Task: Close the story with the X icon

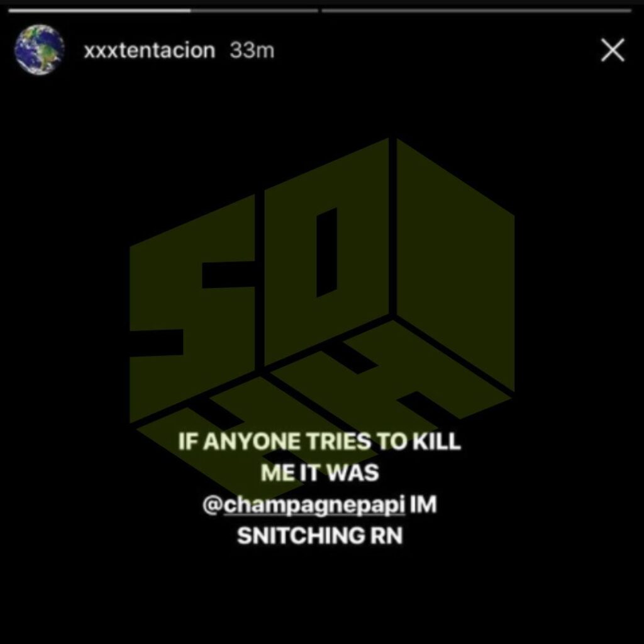Action: (x=613, y=50)
